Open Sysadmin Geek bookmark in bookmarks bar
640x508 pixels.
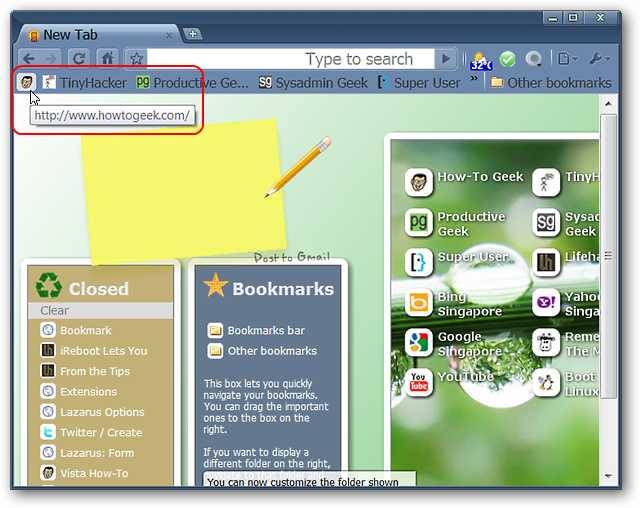pyautogui.click(x=313, y=83)
